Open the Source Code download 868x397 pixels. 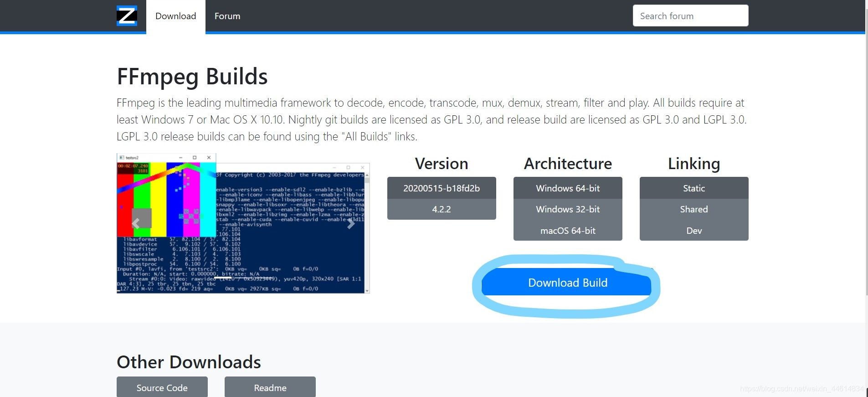pyautogui.click(x=162, y=387)
